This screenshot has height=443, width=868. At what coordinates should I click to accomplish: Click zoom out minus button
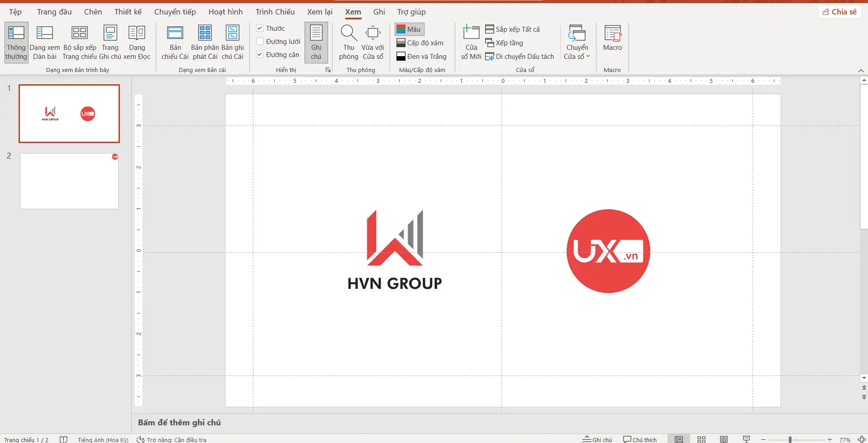point(763,439)
